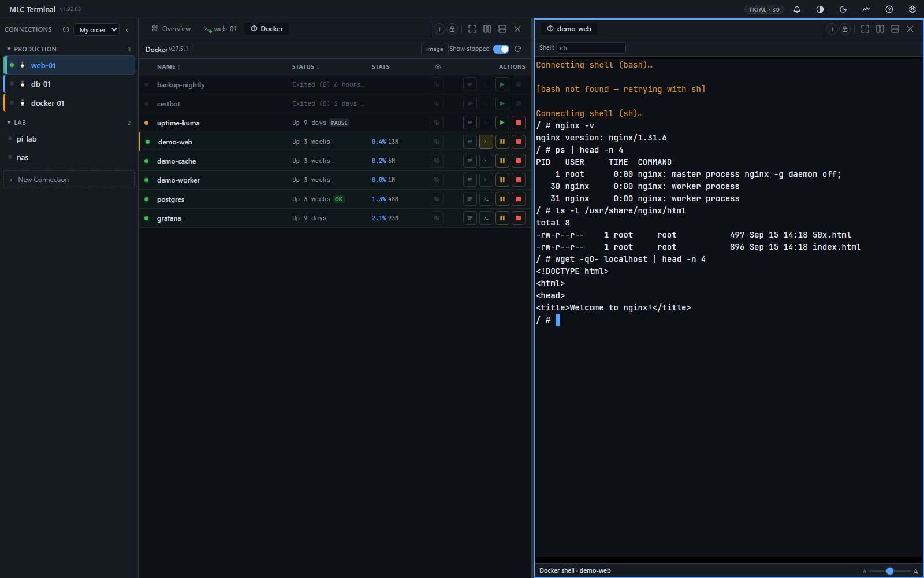
Task: Resume the uptime-kuma container with play
Action: click(502, 123)
